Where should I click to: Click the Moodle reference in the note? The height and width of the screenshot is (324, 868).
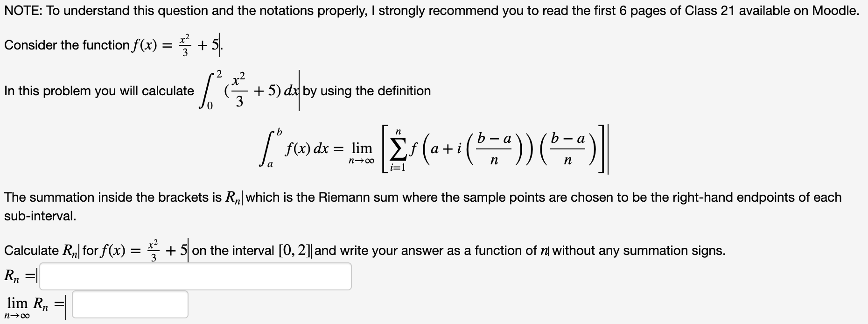click(x=835, y=10)
